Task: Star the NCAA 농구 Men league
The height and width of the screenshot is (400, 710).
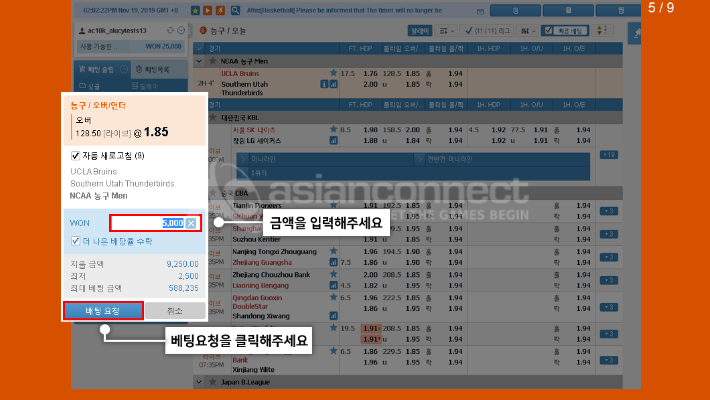Action: tap(212, 61)
